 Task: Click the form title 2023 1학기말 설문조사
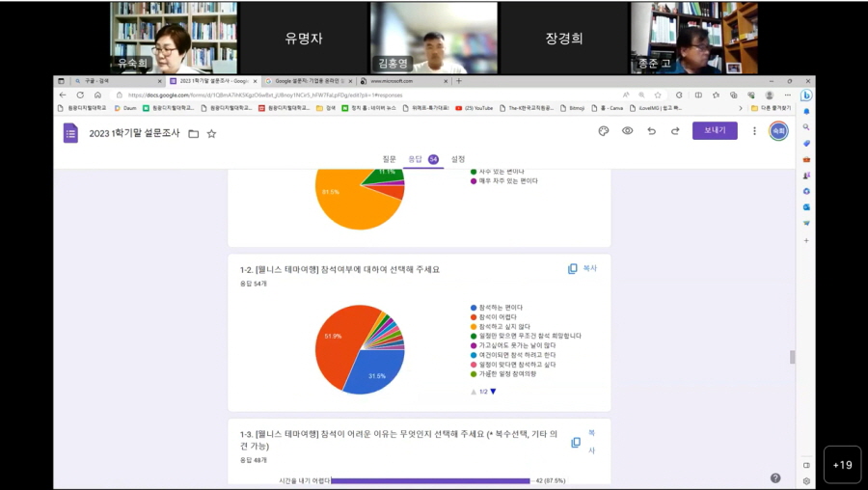coord(134,133)
